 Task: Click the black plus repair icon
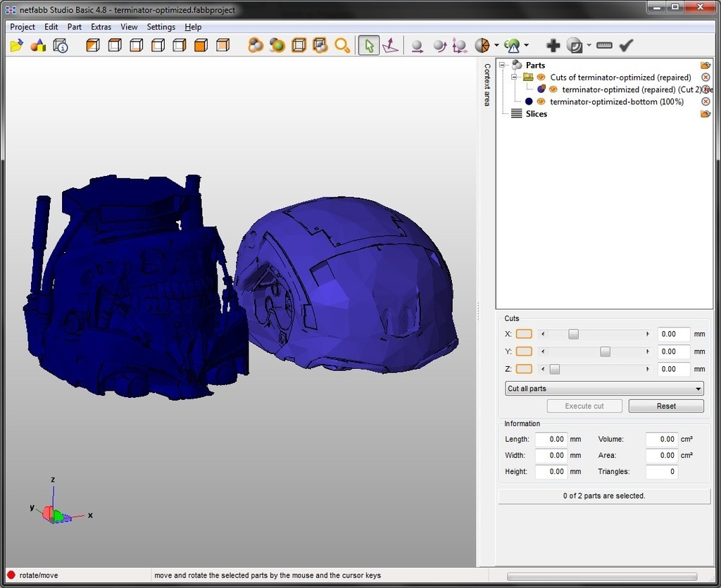coord(553,46)
